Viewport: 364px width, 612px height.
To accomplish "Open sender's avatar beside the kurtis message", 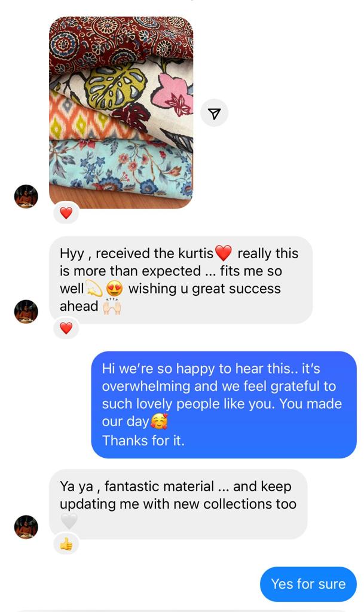I will (x=26, y=311).
